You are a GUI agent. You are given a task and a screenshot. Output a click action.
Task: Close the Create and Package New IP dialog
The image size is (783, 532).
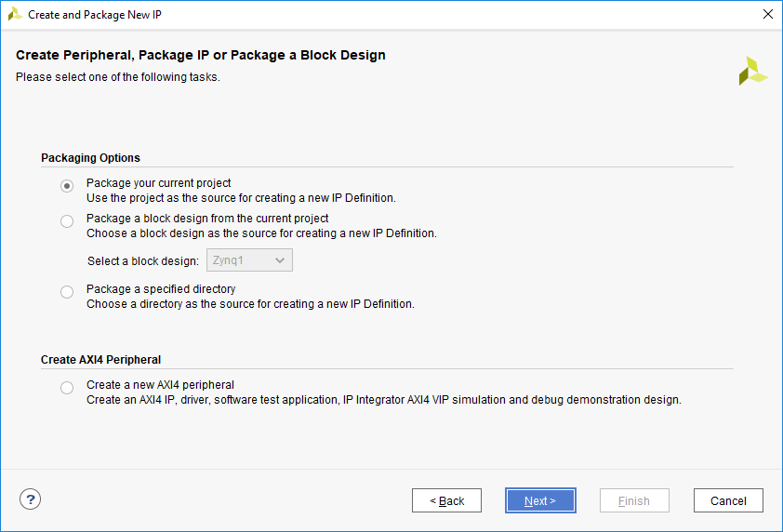coord(767,14)
